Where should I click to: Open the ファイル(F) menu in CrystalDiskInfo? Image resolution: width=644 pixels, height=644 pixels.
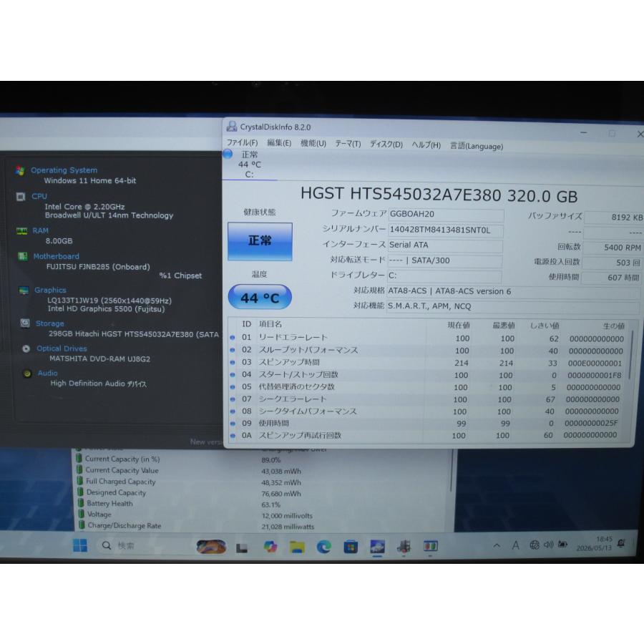[242, 142]
